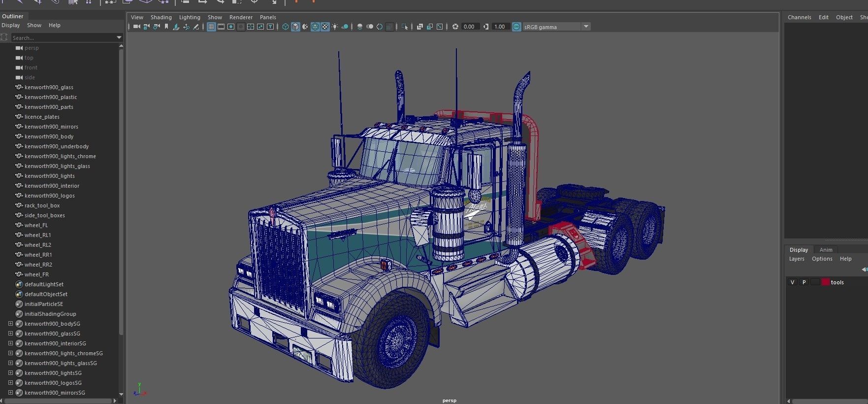Toggle X-Ray display mode
Image resolution: width=868 pixels, height=404 pixels.
tap(420, 27)
